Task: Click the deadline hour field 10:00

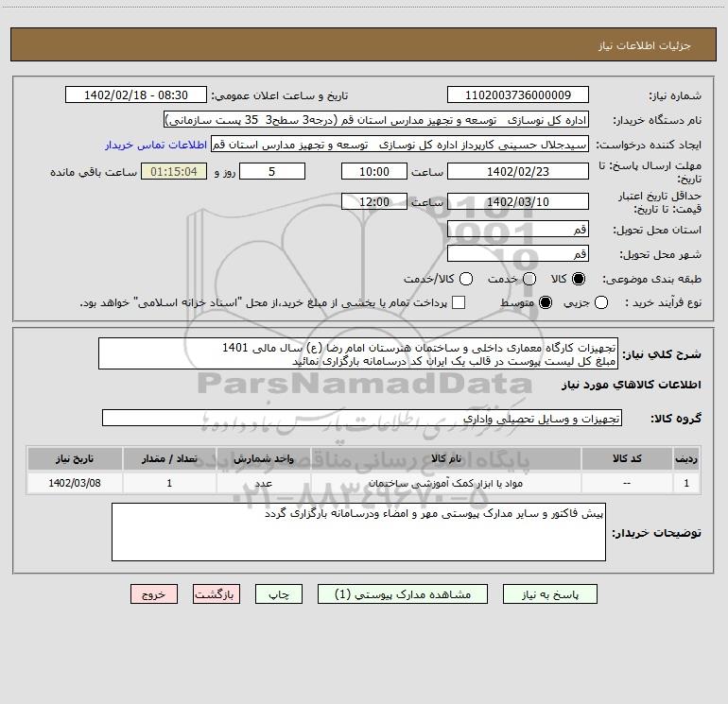Action: pyautogui.click(x=374, y=171)
